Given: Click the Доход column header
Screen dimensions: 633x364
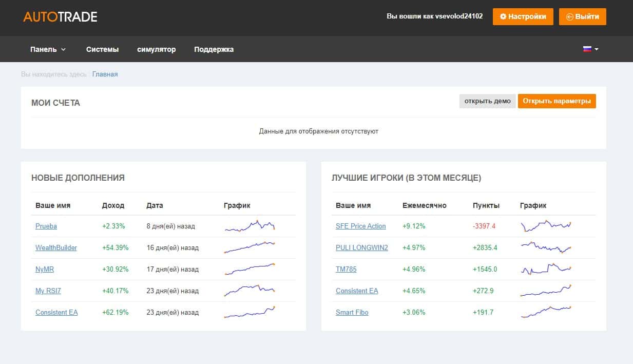Looking at the screenshot, I should pos(113,205).
